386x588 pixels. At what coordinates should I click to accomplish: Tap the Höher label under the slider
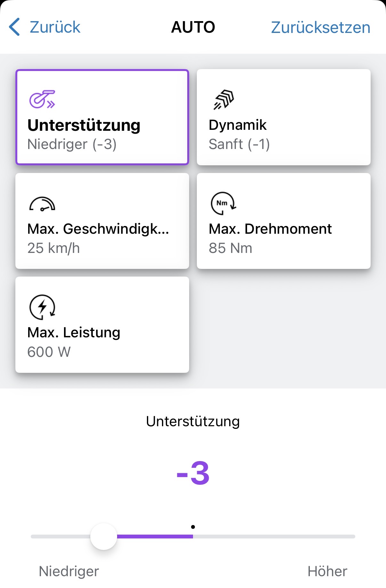[327, 571]
